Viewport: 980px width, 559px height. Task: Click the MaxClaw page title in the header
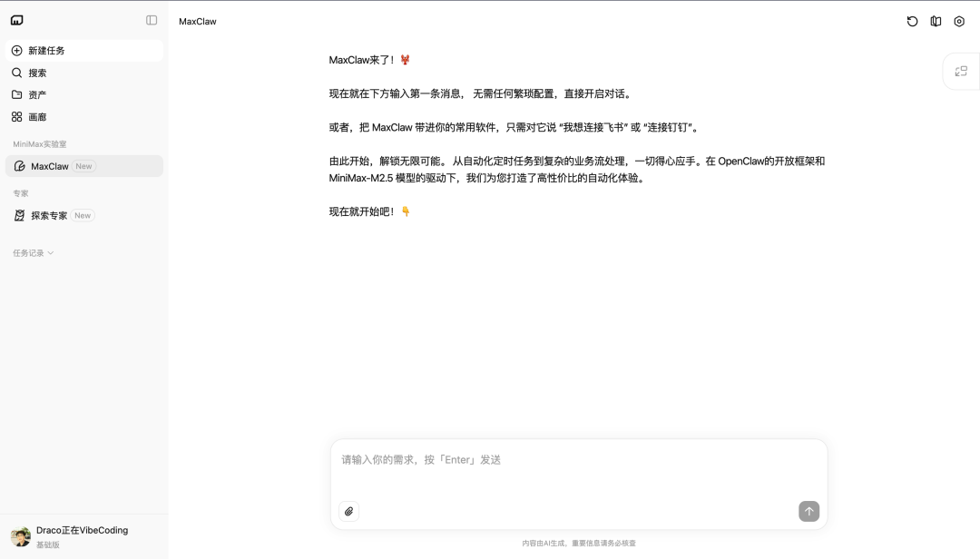(198, 21)
